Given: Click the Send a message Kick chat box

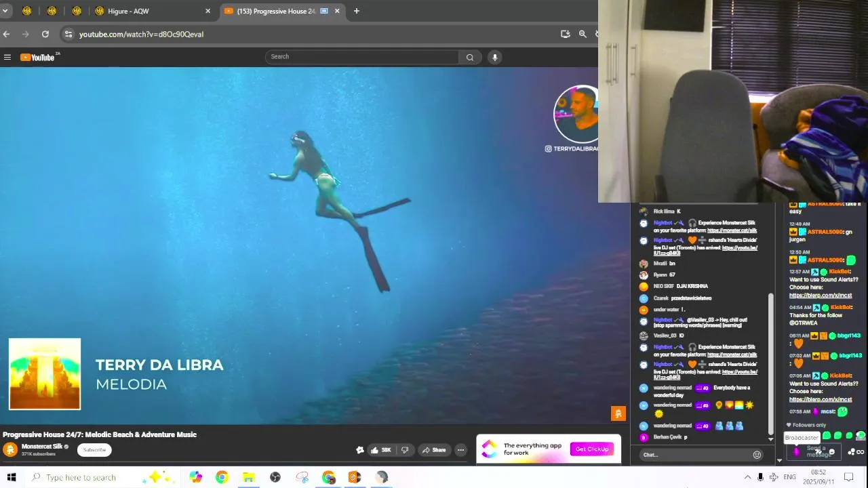Looking at the screenshot, I should click(x=814, y=451).
